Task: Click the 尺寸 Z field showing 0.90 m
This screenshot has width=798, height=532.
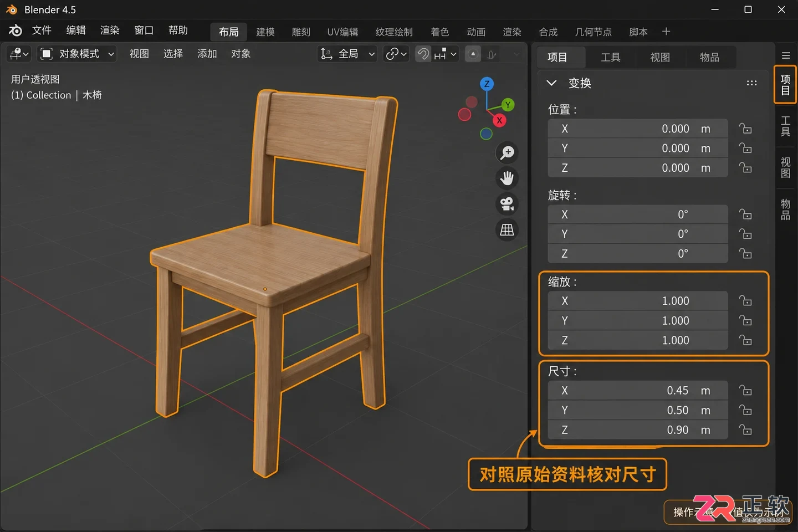Action: pos(638,430)
